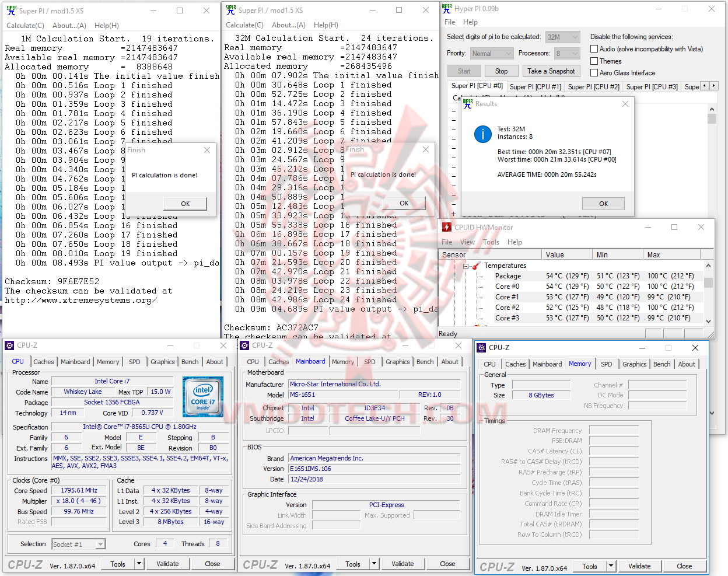728x576 pixels.
Task: Click the Hyper PI title bar icon
Action: pyautogui.click(x=447, y=9)
